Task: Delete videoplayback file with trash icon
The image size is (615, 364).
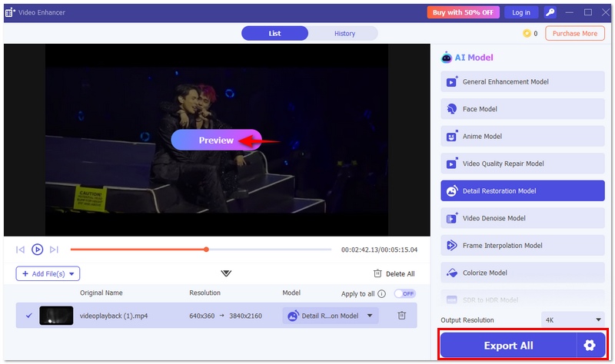Action: click(401, 316)
